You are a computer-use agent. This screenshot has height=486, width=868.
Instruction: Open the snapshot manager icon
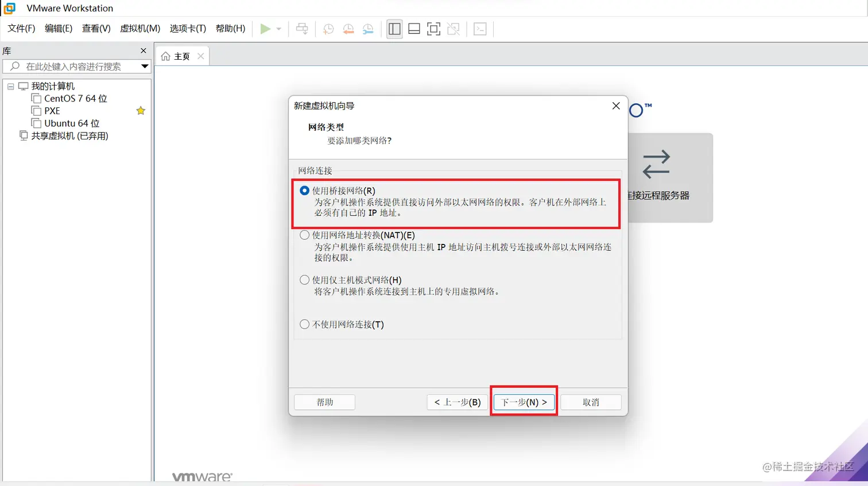(368, 29)
